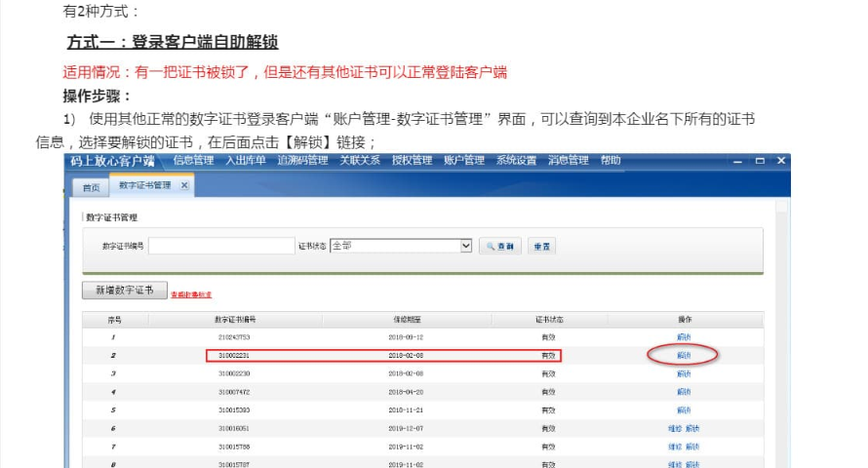
Task: Click 维护 in row 6 (310016051)
Action: click(675, 428)
